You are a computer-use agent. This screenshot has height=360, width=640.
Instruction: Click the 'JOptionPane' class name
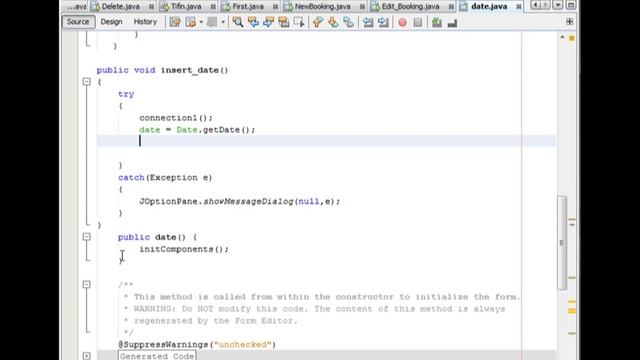click(169, 201)
